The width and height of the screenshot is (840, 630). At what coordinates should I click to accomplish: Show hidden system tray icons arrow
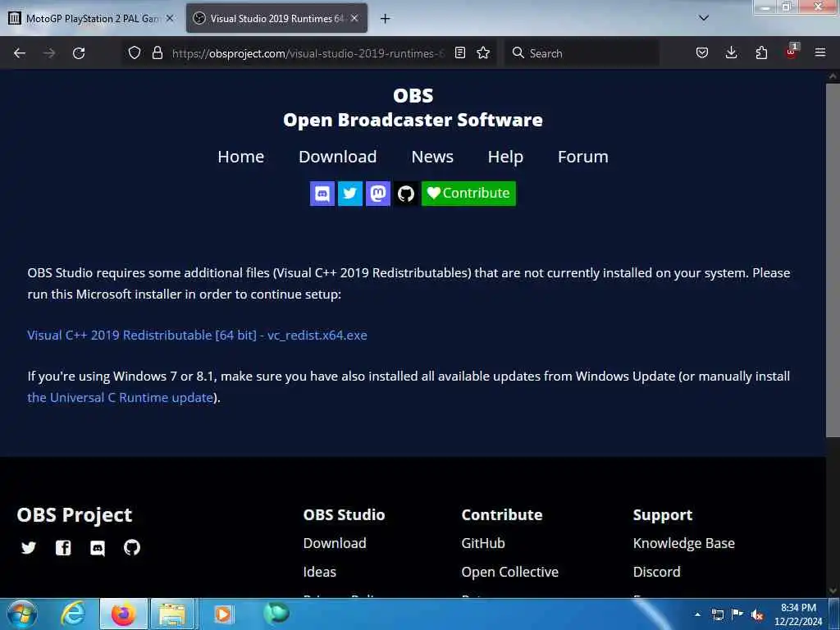697,614
